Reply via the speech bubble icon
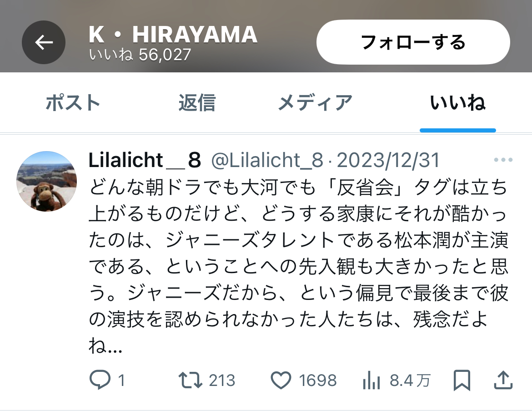The height and width of the screenshot is (411, 532). (x=100, y=380)
